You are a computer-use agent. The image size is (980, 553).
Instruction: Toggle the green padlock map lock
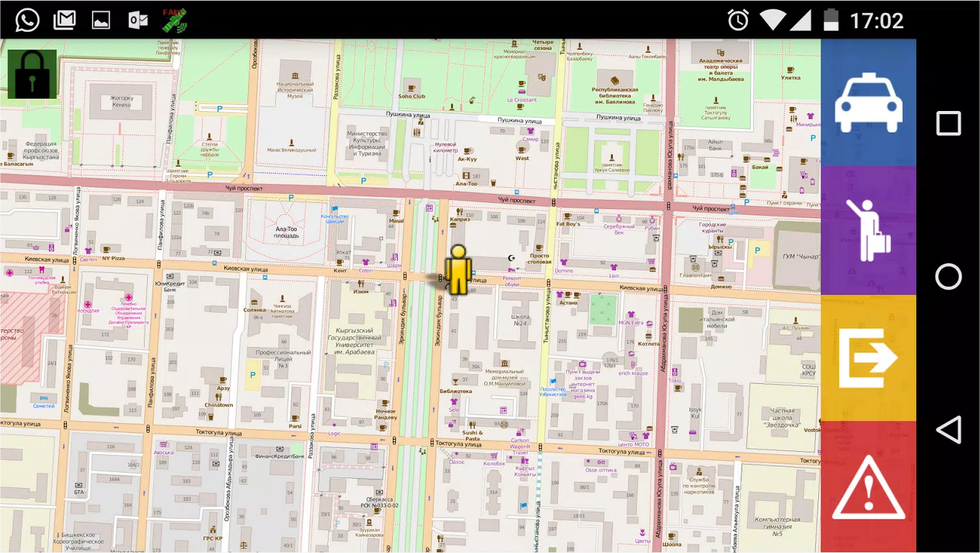pyautogui.click(x=32, y=74)
